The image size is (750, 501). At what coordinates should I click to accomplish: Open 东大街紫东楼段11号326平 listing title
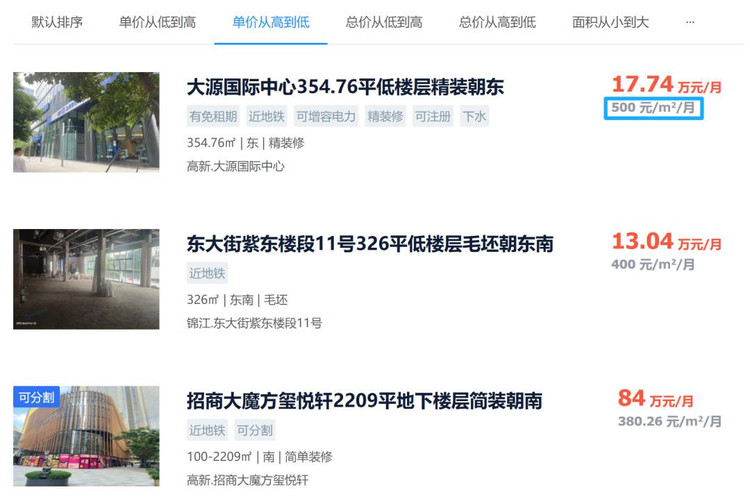370,244
